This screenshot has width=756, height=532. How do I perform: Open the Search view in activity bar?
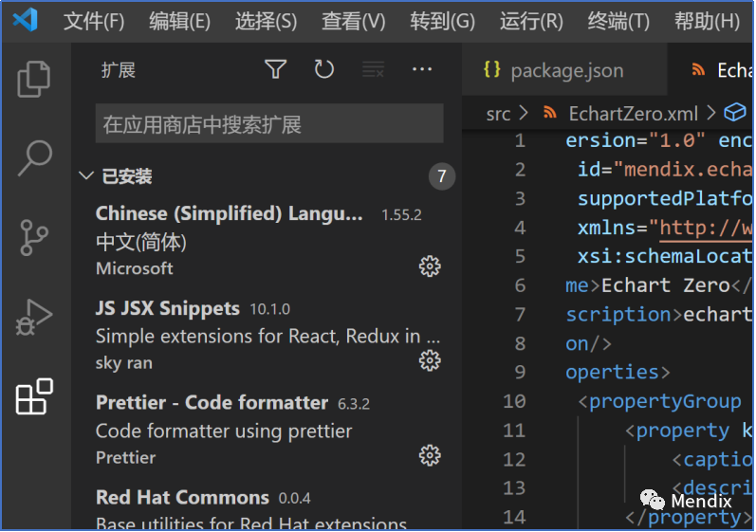tap(35, 158)
